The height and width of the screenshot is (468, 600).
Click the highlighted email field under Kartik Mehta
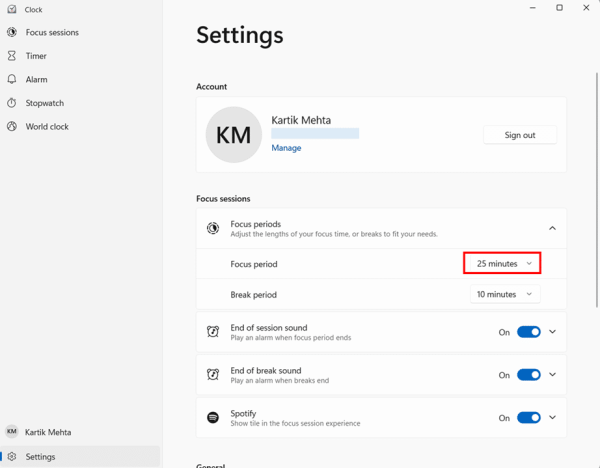tap(315, 133)
